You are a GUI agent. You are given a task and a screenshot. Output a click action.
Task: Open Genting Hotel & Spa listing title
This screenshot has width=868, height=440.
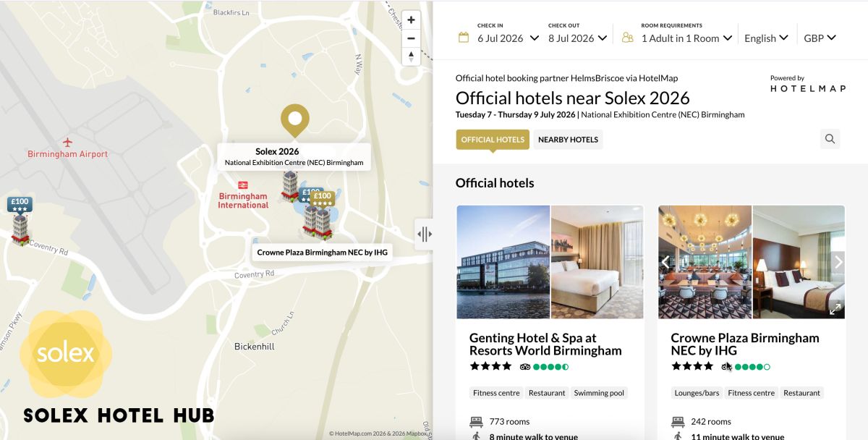(545, 344)
